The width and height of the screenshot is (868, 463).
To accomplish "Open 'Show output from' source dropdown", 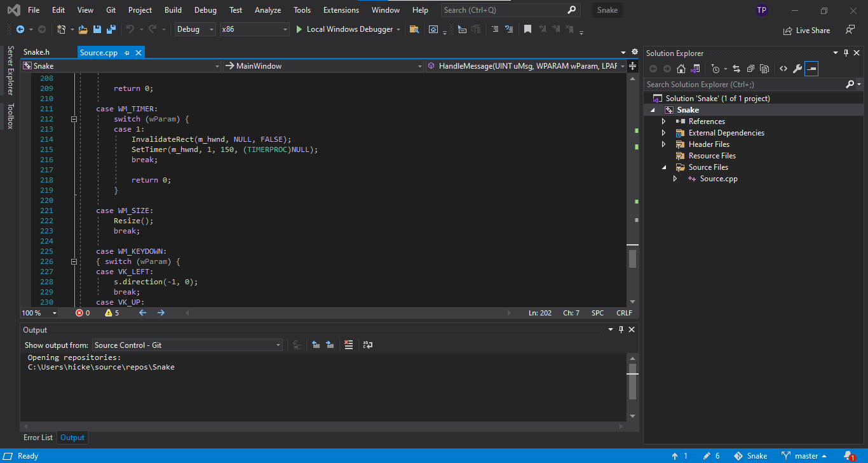I will click(187, 345).
